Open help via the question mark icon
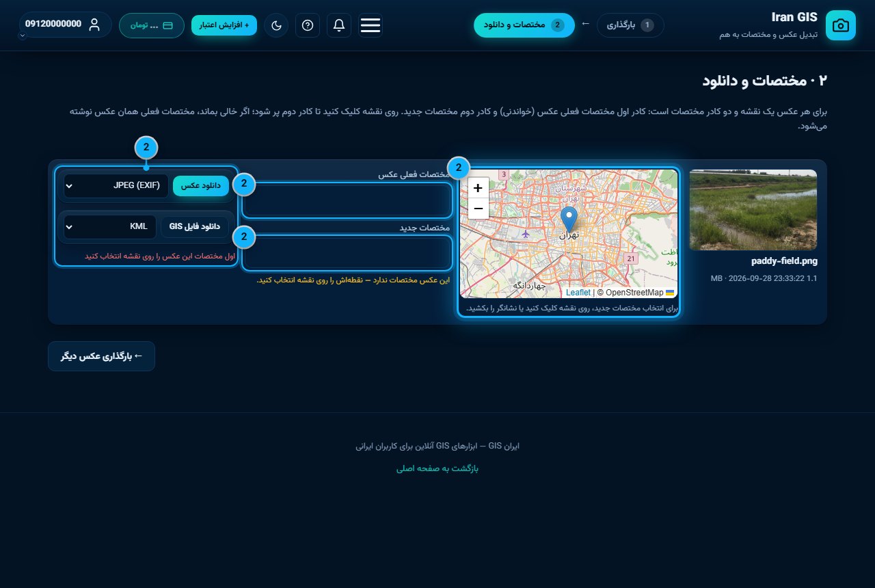The image size is (875, 588). tap(308, 25)
